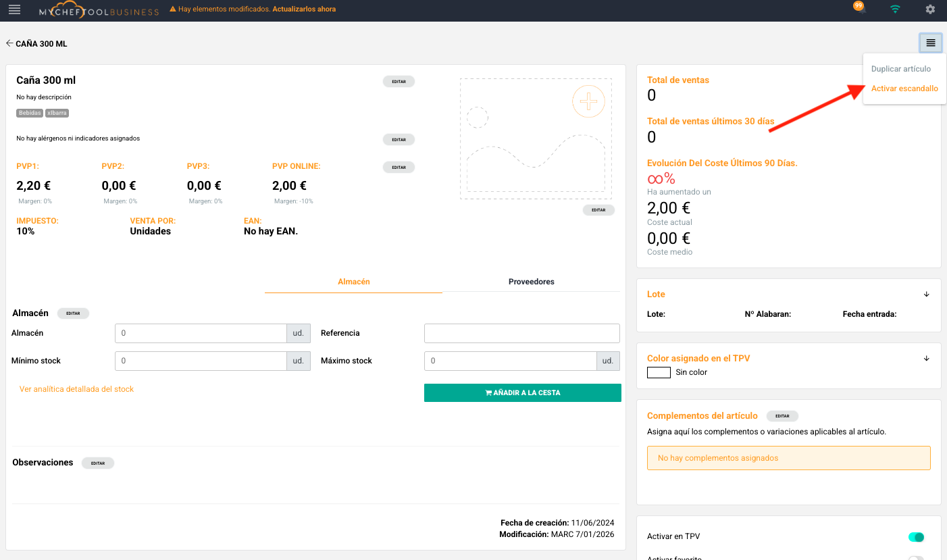947x560 pixels.
Task: Click the back arrow beside CAÑA 300 ML
Action: pos(9,44)
